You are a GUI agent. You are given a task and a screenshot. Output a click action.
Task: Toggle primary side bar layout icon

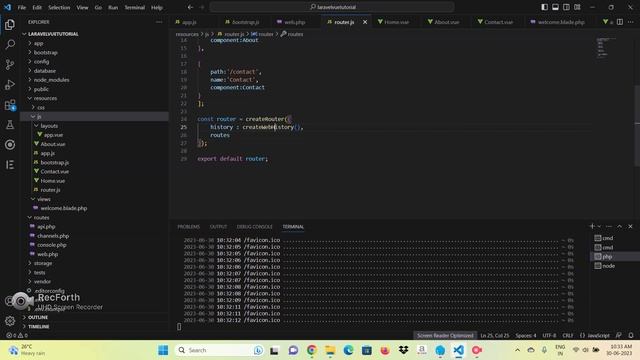click(544, 7)
